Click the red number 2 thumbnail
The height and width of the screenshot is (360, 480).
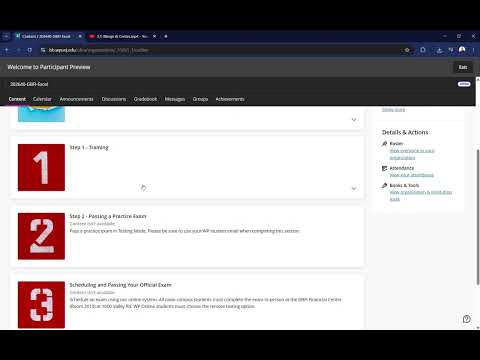coord(41,236)
